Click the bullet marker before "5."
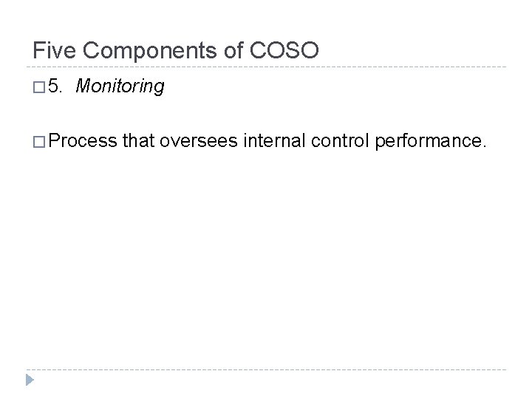Screen dimensions: 532x399 pos(38,88)
